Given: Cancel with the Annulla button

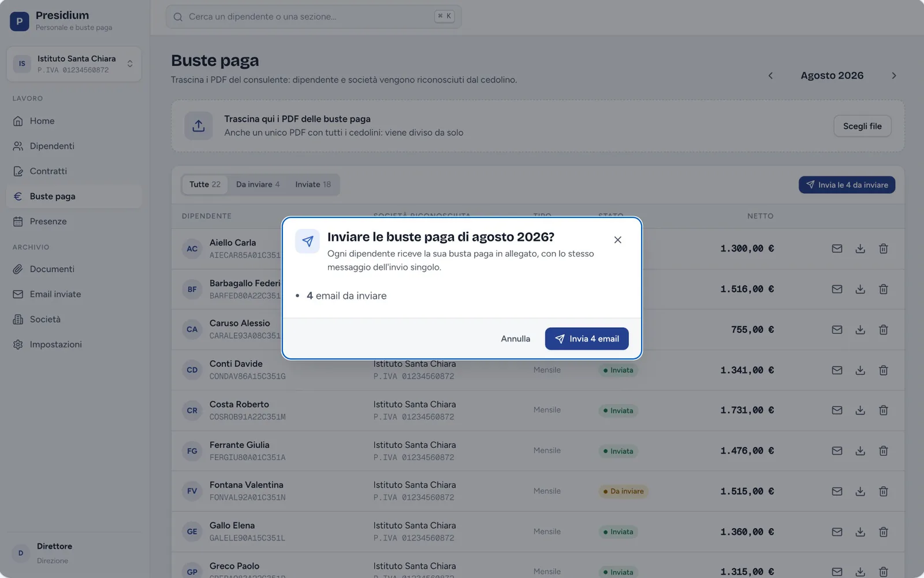Looking at the screenshot, I should click(515, 339).
